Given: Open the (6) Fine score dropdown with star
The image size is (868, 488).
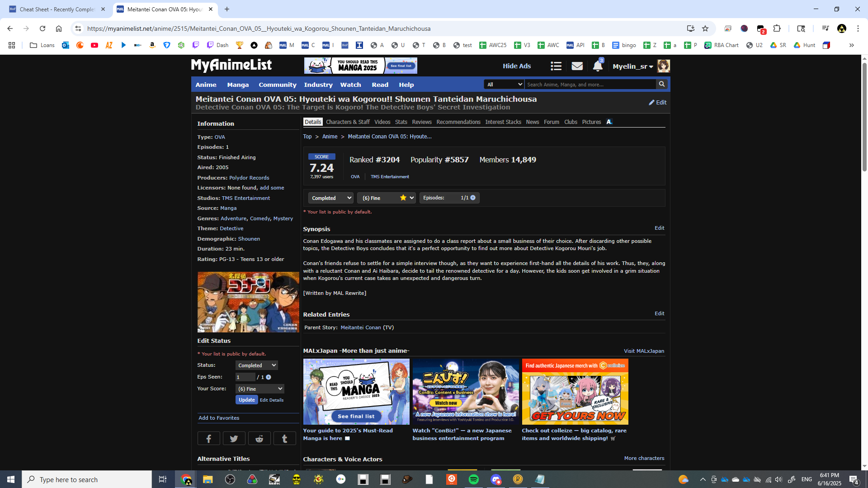Looking at the screenshot, I should pos(387,198).
